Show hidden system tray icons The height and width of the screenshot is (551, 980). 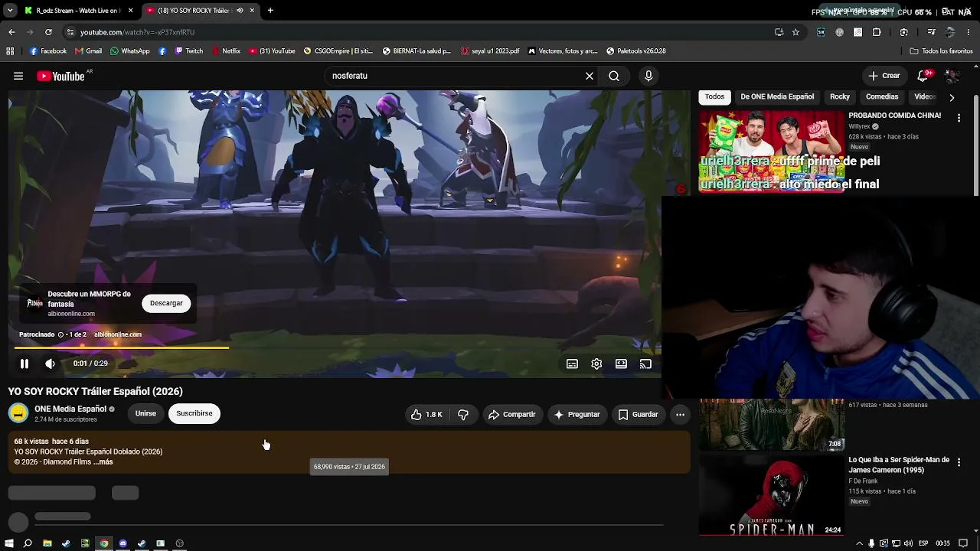pos(859,543)
